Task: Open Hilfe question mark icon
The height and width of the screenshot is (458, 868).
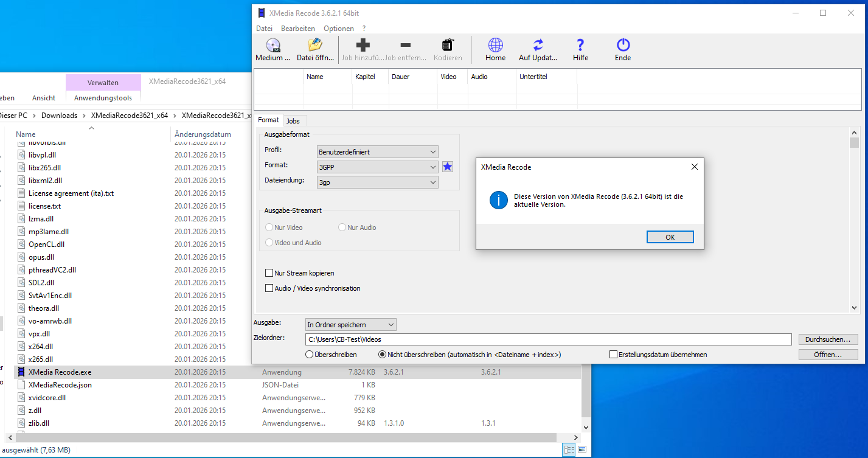Action: click(580, 45)
